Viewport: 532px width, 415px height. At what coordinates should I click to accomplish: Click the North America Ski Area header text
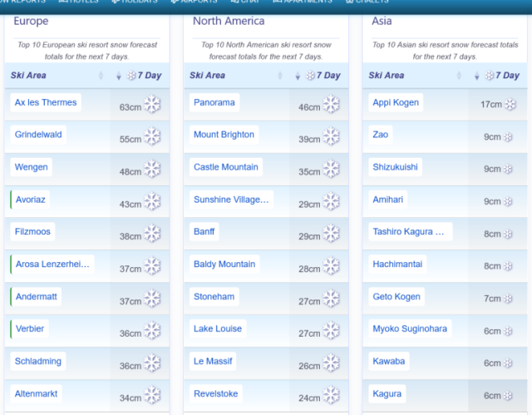[x=207, y=76]
